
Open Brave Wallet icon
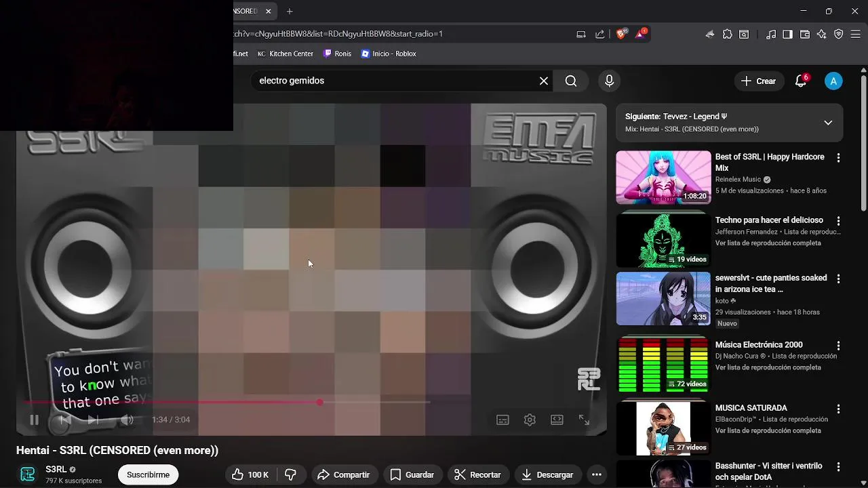pos(805,34)
